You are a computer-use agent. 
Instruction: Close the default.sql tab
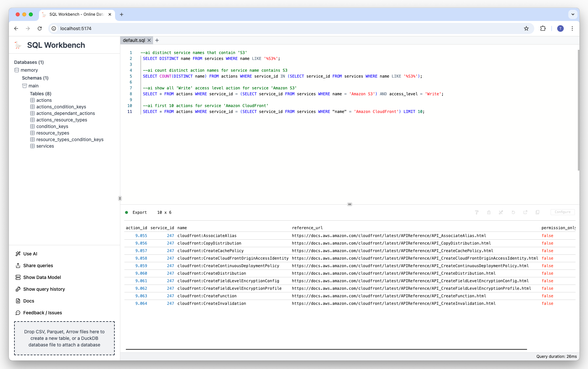pos(149,40)
